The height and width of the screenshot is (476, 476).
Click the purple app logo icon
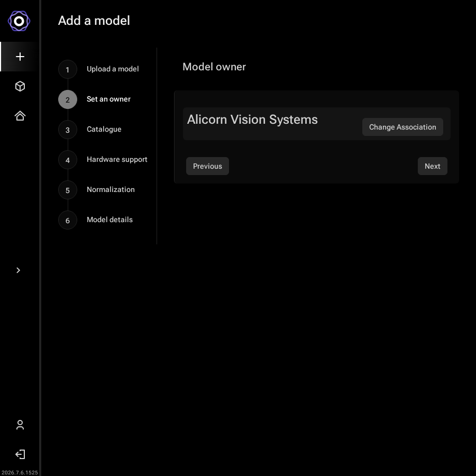tap(19, 21)
